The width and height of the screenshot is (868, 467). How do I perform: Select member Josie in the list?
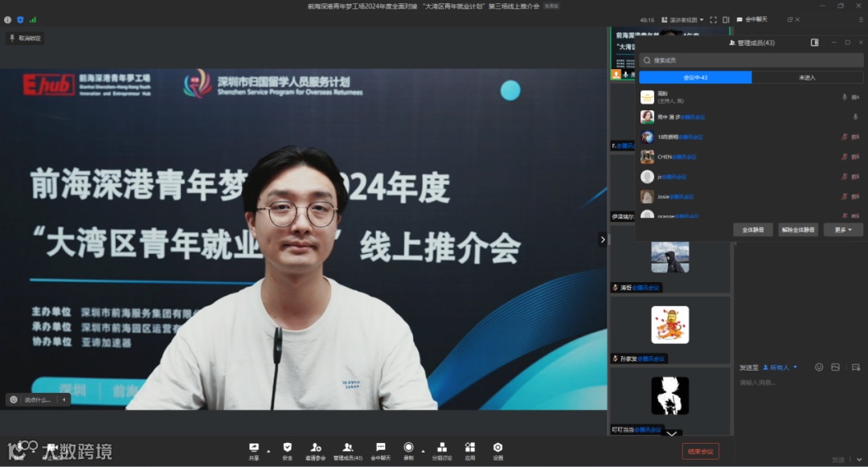[x=751, y=196]
